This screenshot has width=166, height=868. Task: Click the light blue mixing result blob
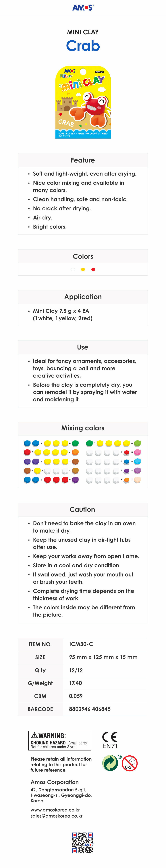pyautogui.click(x=137, y=461)
